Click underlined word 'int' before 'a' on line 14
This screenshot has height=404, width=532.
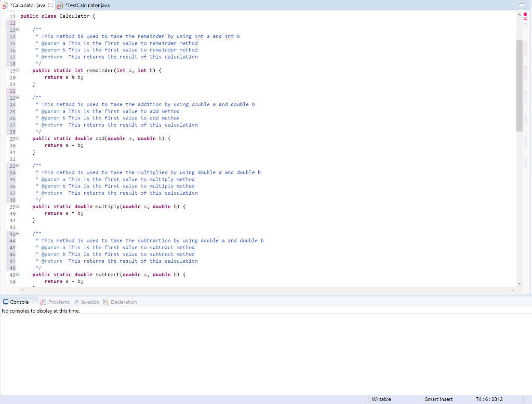tap(199, 36)
